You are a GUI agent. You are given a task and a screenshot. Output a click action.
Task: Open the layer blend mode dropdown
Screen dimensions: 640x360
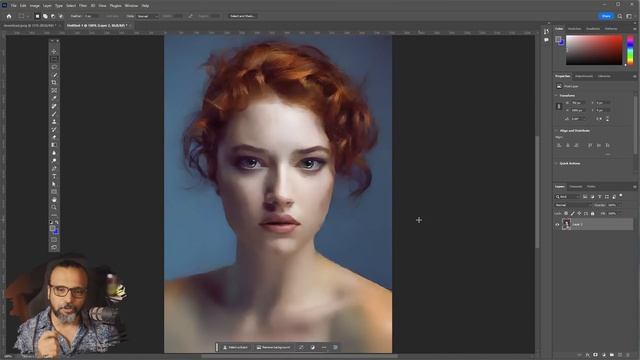(572, 205)
